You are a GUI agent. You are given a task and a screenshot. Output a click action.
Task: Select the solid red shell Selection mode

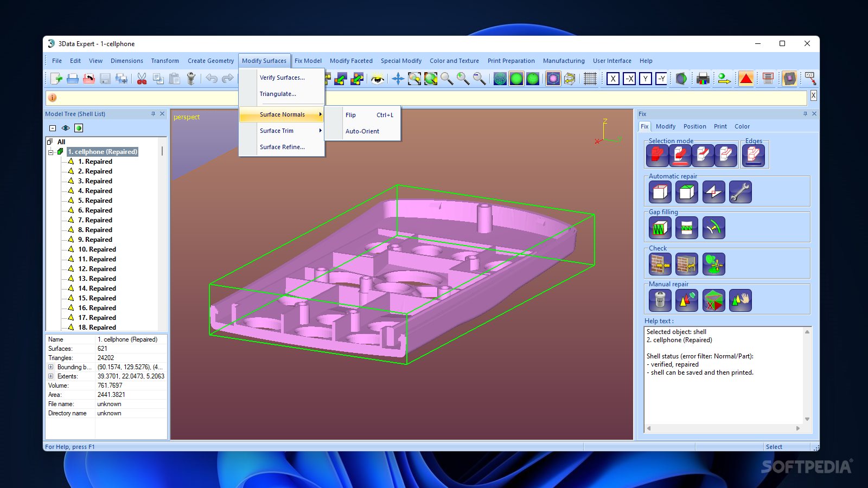pyautogui.click(x=657, y=156)
